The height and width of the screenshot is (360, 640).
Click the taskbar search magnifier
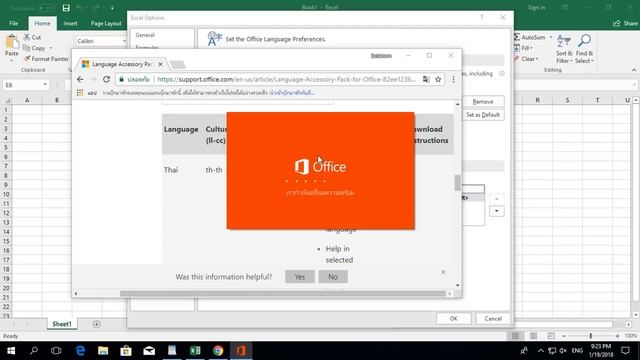[x=34, y=350]
